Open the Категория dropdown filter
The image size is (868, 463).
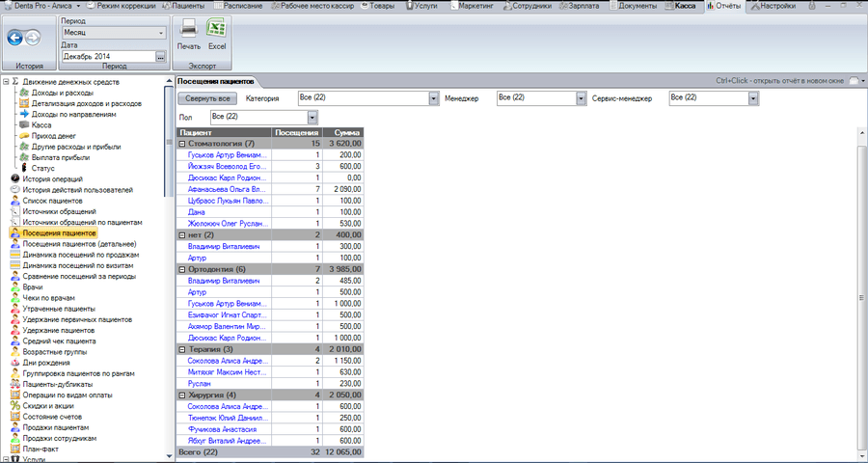point(434,98)
